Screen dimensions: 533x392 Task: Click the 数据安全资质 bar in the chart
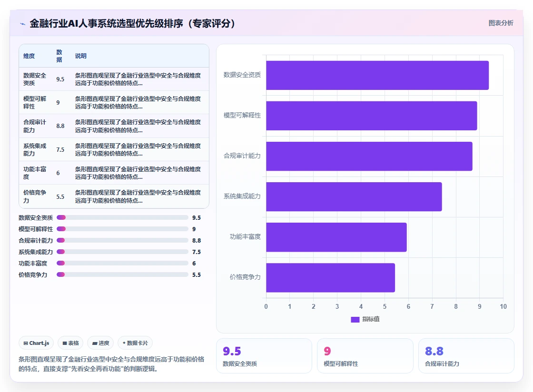tap(377, 76)
